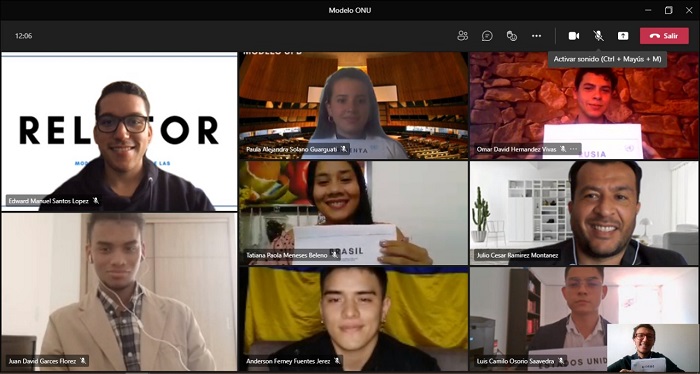Image resolution: width=700 pixels, height=374 pixels.
Task: Click the Luis Camilo Osorio Saavedra name label
Action: (x=516, y=361)
